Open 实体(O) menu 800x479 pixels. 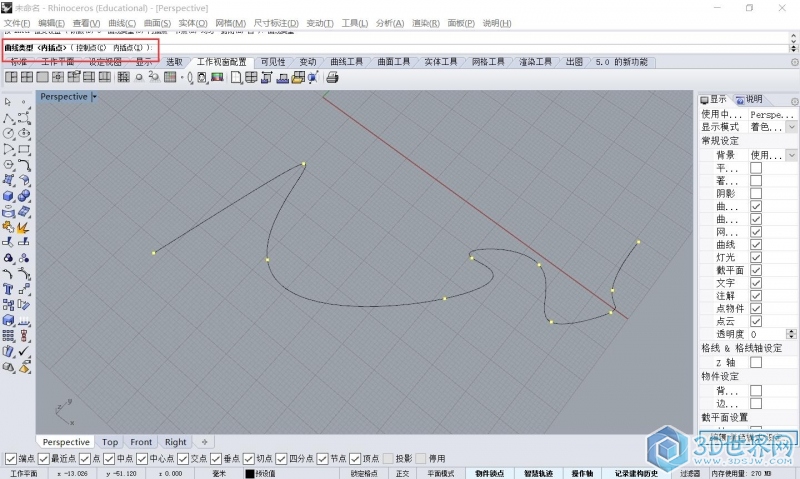click(193, 23)
